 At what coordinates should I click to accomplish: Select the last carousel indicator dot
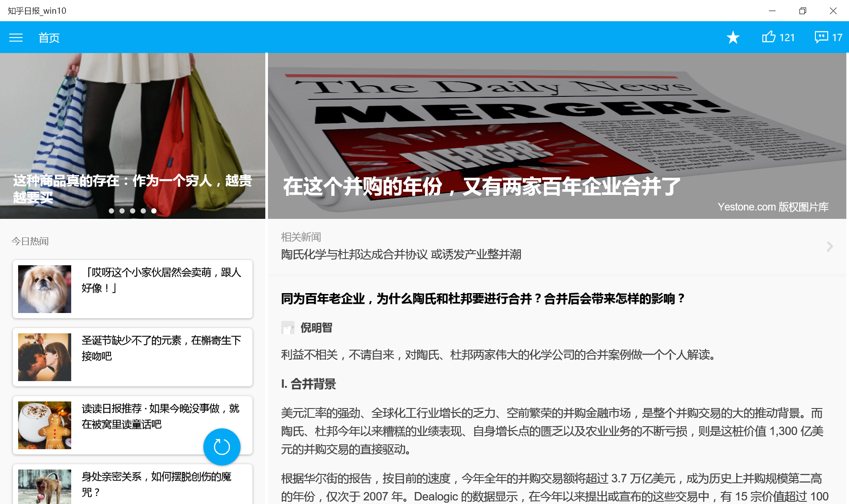point(154,211)
